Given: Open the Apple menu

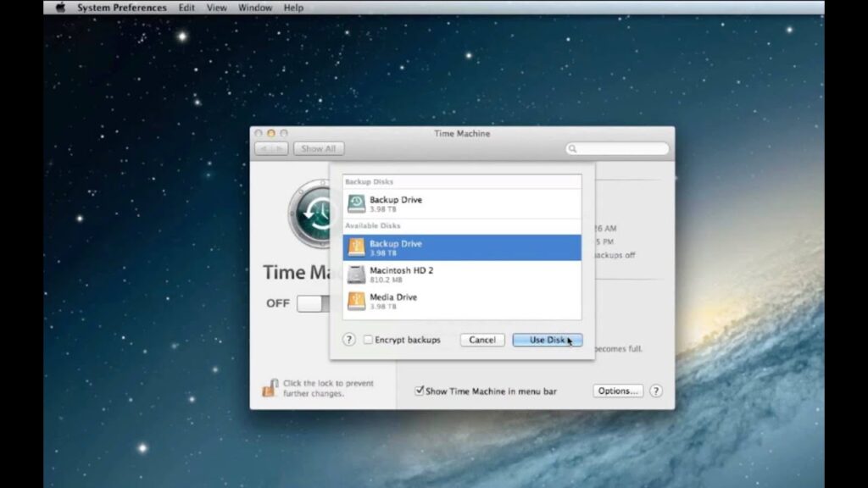Looking at the screenshot, I should pyautogui.click(x=59, y=8).
